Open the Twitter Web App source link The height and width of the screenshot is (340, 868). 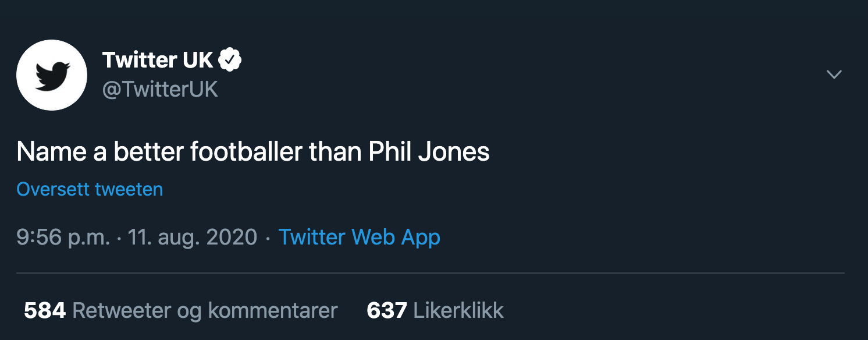(360, 237)
